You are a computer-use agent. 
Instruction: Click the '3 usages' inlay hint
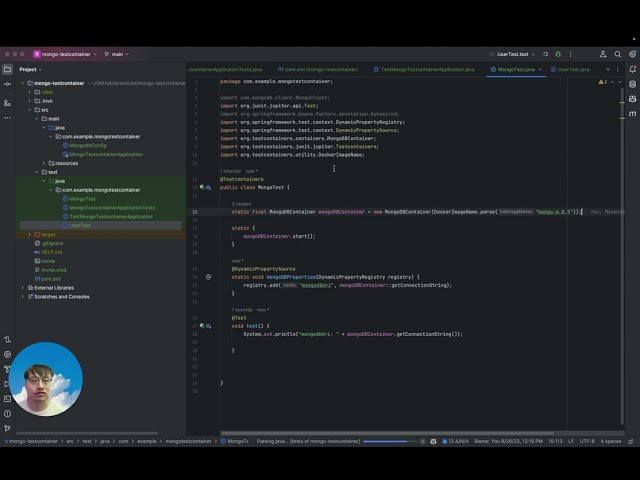241,204
